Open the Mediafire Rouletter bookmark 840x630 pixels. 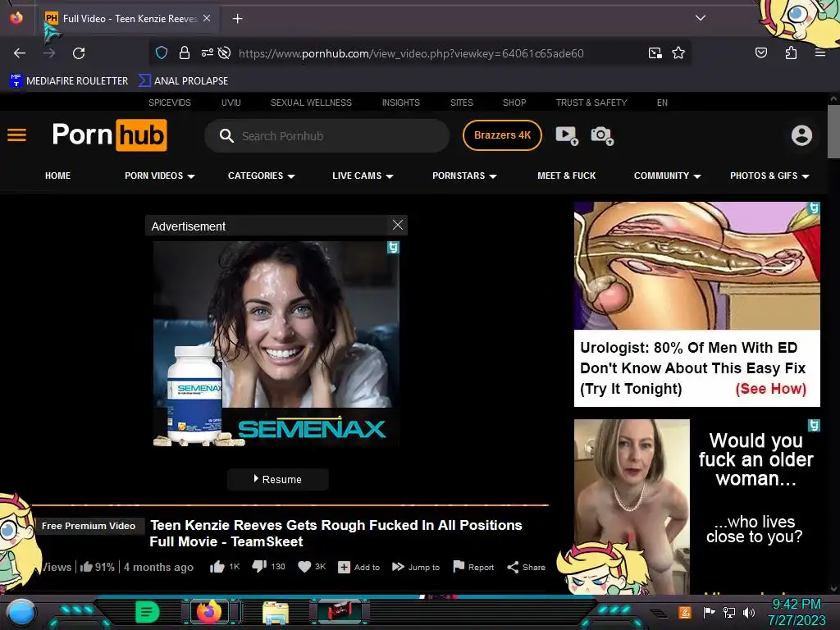69,81
